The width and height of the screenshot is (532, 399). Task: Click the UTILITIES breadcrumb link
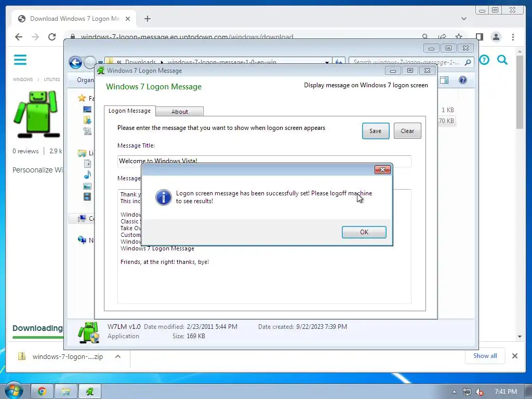(x=51, y=79)
